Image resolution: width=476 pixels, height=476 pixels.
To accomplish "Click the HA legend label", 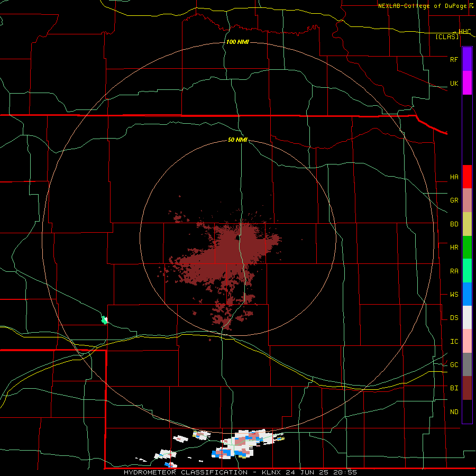I will (454, 177).
